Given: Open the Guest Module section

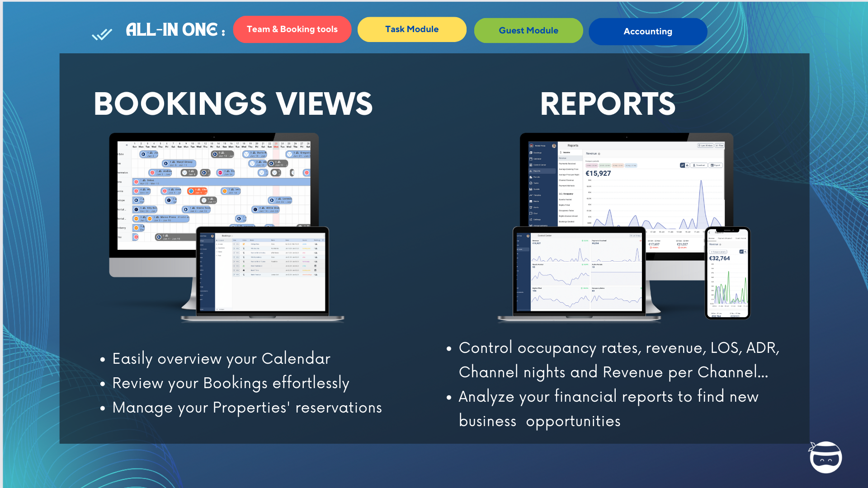Looking at the screenshot, I should [x=528, y=30].
